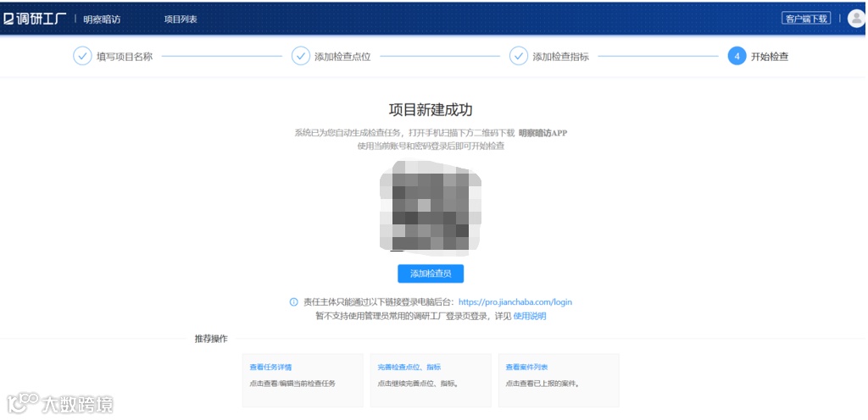Click the info icon beside 责任主体
868x420 pixels.
tap(294, 302)
